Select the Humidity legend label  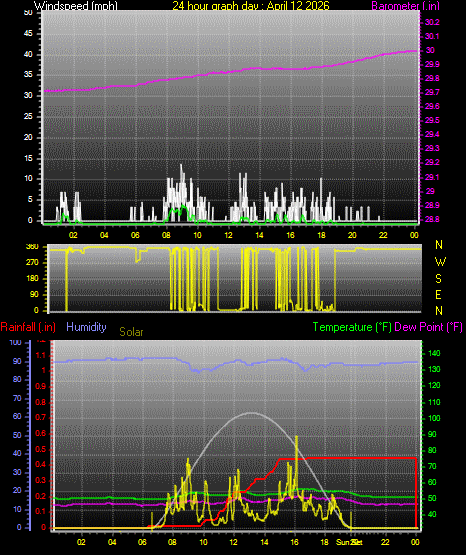tap(86, 327)
